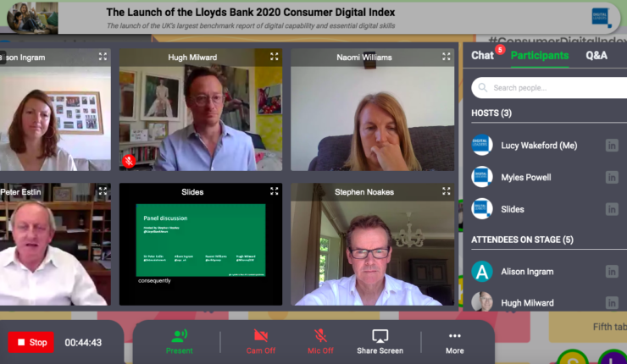Open Alison Ingram's LinkedIn icon
The width and height of the screenshot is (627, 364).
[612, 272]
